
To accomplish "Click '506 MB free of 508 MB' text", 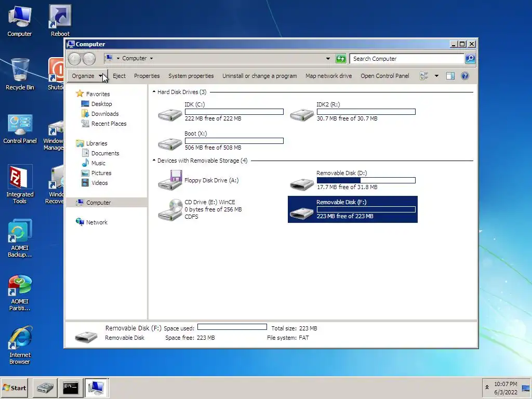I will tap(213, 148).
